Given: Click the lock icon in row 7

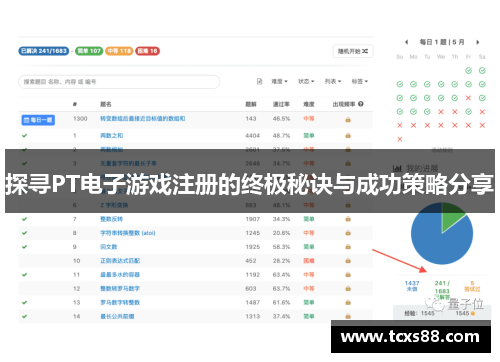Looking at the screenshot, I should [x=348, y=219].
